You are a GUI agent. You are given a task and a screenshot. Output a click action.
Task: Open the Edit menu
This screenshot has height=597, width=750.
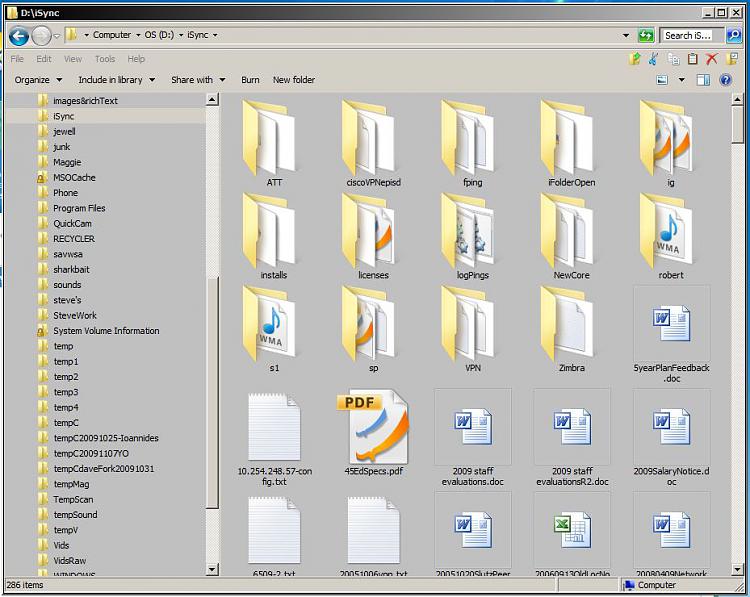(x=44, y=59)
